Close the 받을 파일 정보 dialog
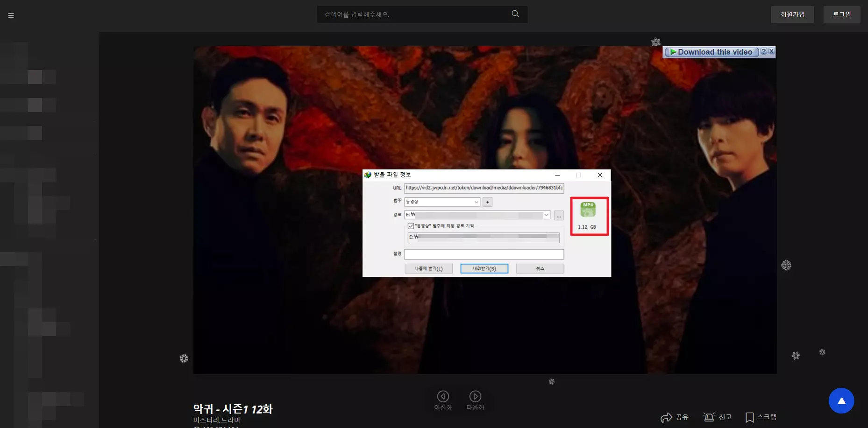This screenshot has width=868, height=428. [x=600, y=175]
